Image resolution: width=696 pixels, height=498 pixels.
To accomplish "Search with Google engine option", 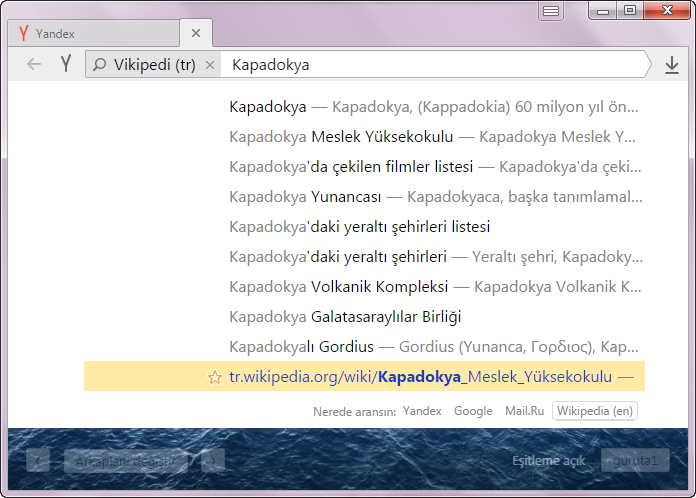I will point(473,411).
